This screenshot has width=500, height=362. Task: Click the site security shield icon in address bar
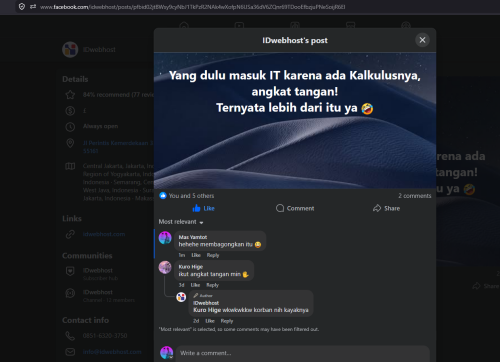coord(22,7)
